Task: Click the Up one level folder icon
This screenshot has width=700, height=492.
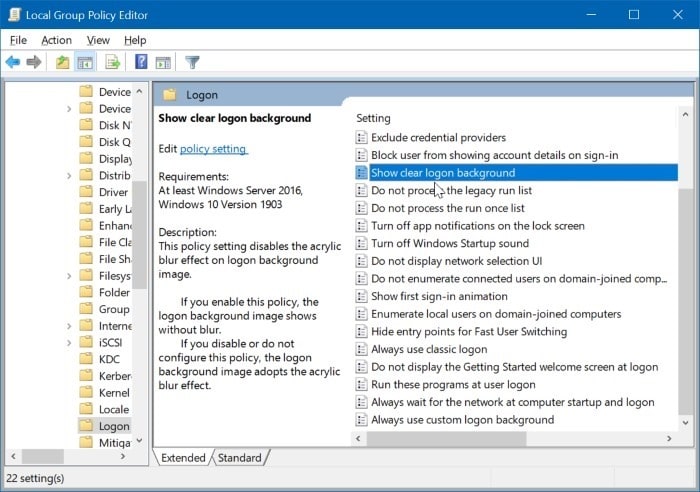Action: pyautogui.click(x=62, y=62)
